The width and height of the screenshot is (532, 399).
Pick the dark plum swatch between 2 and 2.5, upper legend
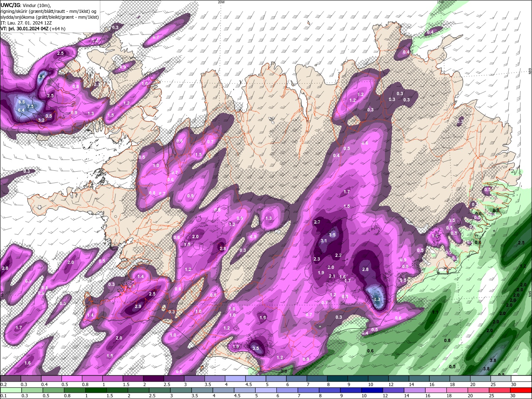tap(153, 379)
